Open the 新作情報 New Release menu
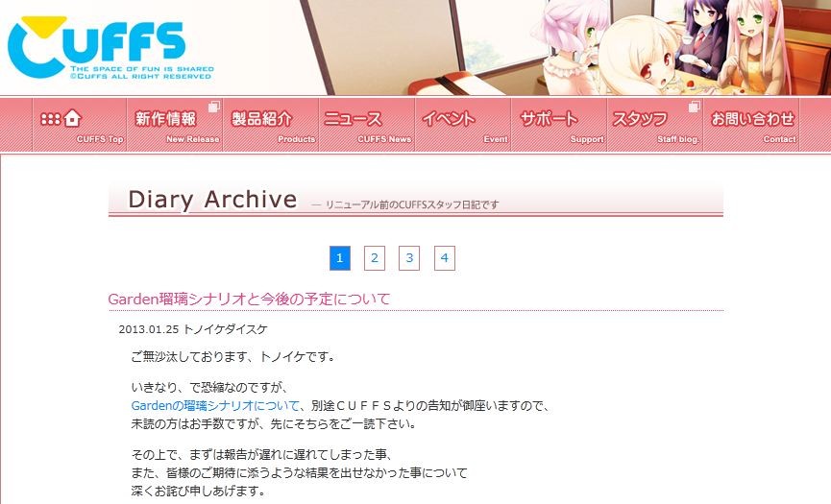 pos(176,126)
